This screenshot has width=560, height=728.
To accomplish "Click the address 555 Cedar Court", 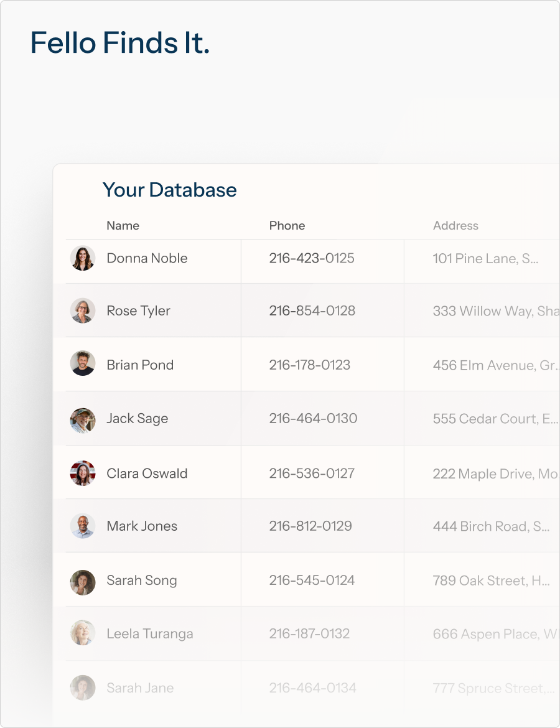I will [495, 419].
